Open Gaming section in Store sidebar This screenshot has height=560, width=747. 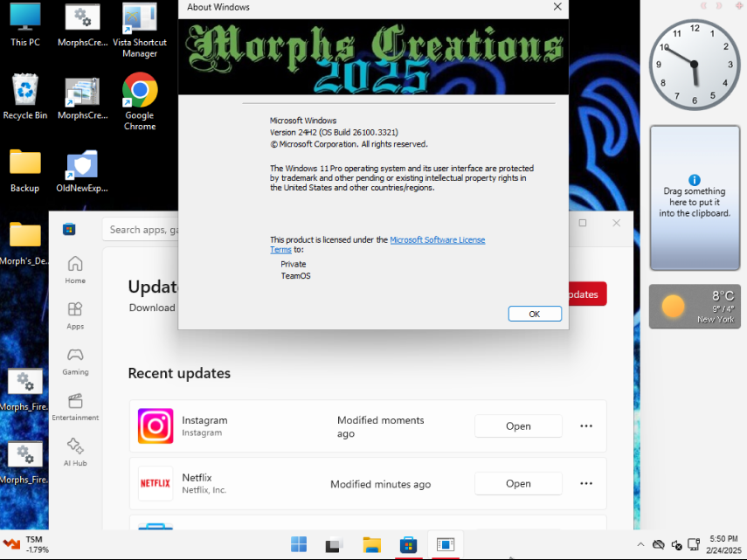75,362
